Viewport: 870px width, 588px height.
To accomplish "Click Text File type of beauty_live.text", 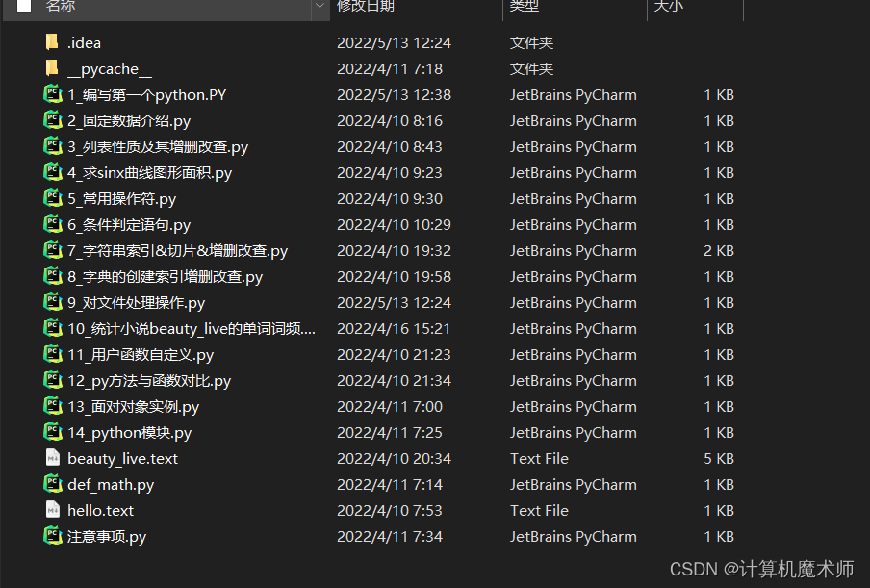I will (539, 459).
